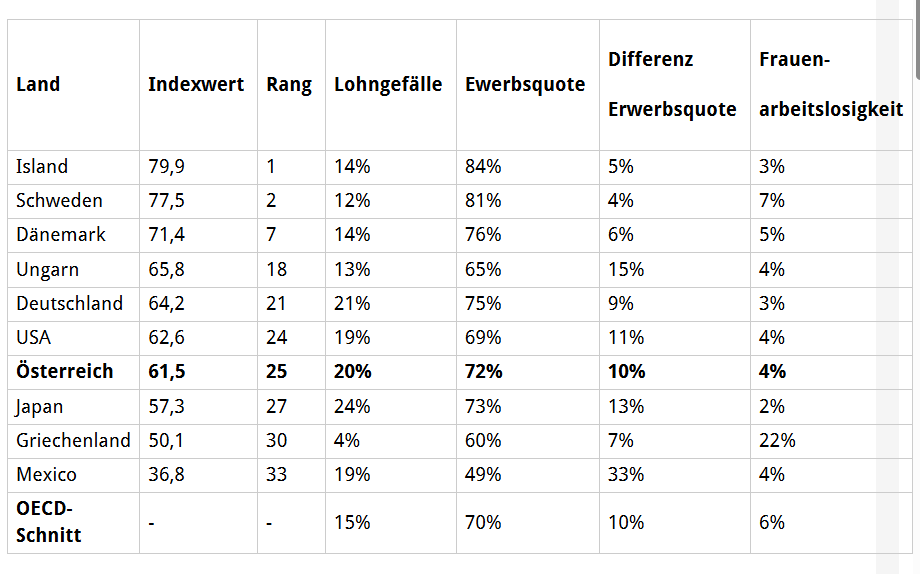920x574 pixels.
Task: Select the Indexwert column header
Action: point(196,85)
